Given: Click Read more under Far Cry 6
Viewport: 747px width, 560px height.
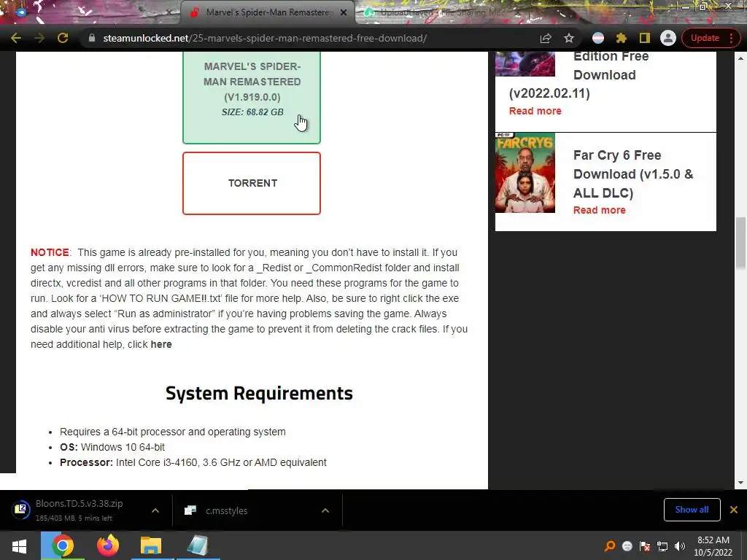Looking at the screenshot, I should (x=600, y=210).
